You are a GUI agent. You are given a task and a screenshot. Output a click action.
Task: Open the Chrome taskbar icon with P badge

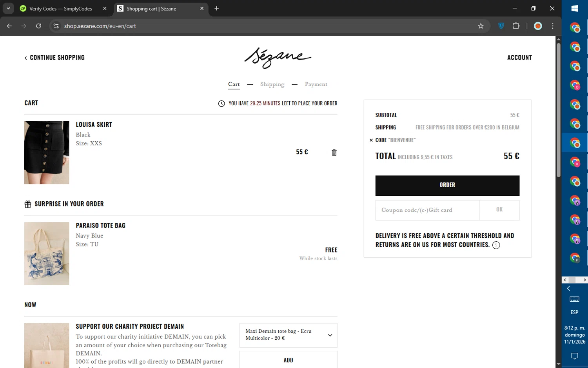point(575,258)
